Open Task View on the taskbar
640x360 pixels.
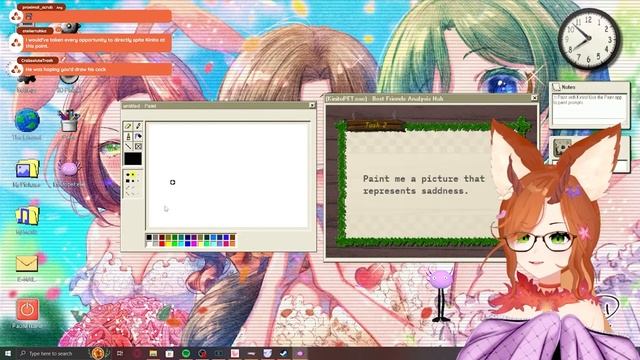(120, 353)
